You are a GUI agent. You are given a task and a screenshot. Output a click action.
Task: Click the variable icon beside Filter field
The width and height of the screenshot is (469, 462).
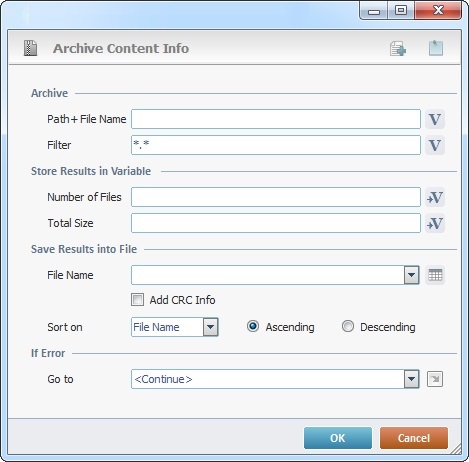435,145
